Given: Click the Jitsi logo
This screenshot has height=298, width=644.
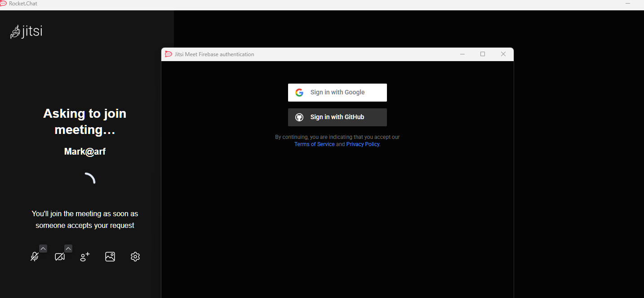Looking at the screenshot, I should tap(26, 31).
